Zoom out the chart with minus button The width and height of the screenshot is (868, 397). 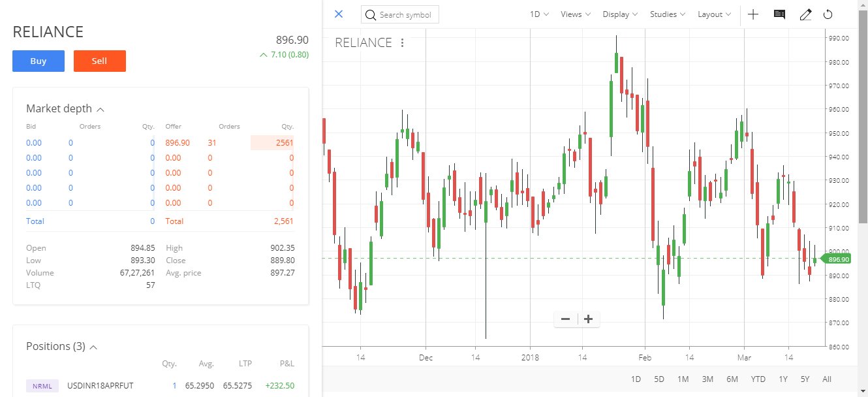565,319
